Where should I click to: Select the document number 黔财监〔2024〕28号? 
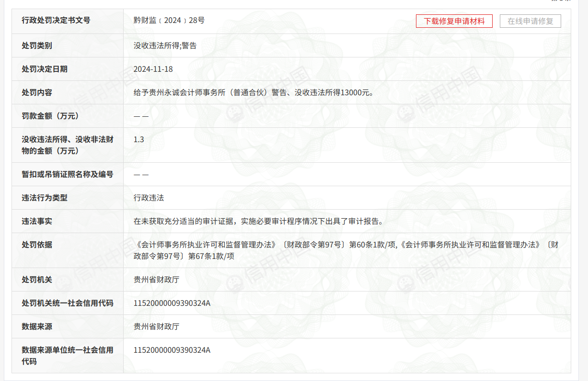point(169,21)
